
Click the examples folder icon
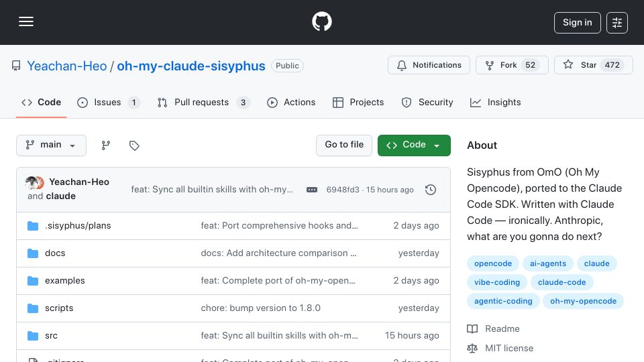click(32, 281)
